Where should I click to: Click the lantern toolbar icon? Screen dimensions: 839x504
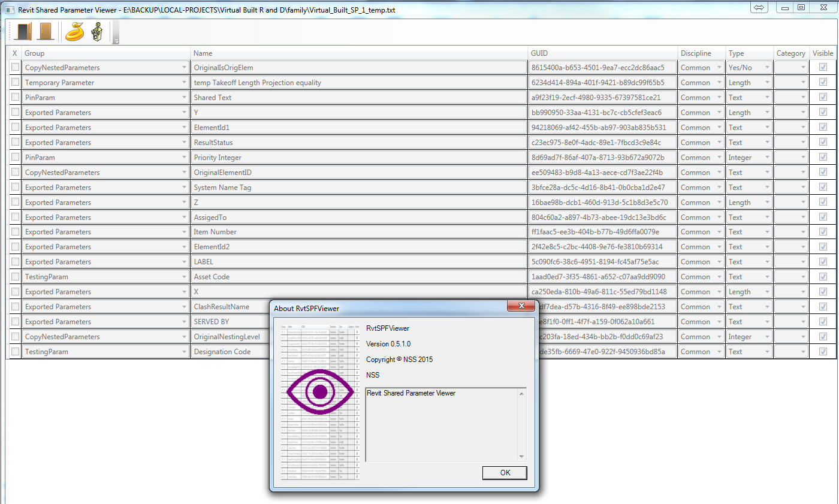[96, 31]
